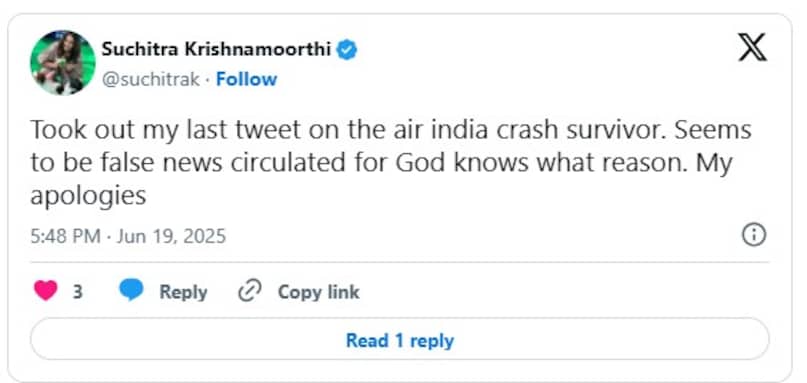Click the Copy link label
Screen dimensions: 807x383
tap(319, 292)
